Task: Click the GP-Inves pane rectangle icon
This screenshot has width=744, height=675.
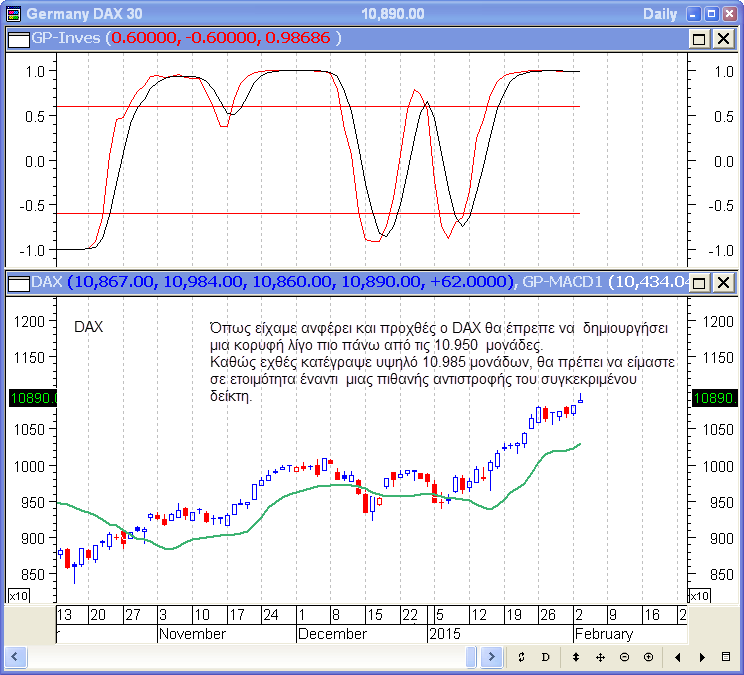Action: click(19, 39)
